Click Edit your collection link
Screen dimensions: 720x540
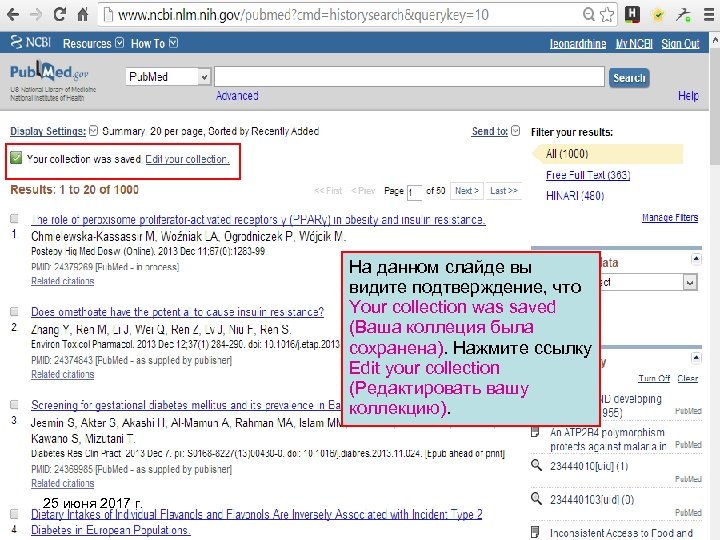tap(187, 159)
